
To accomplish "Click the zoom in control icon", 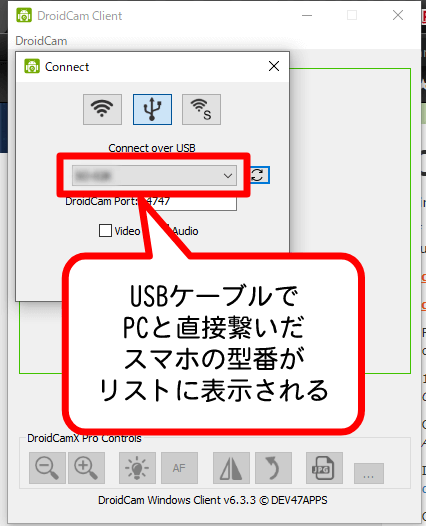I will (87, 468).
